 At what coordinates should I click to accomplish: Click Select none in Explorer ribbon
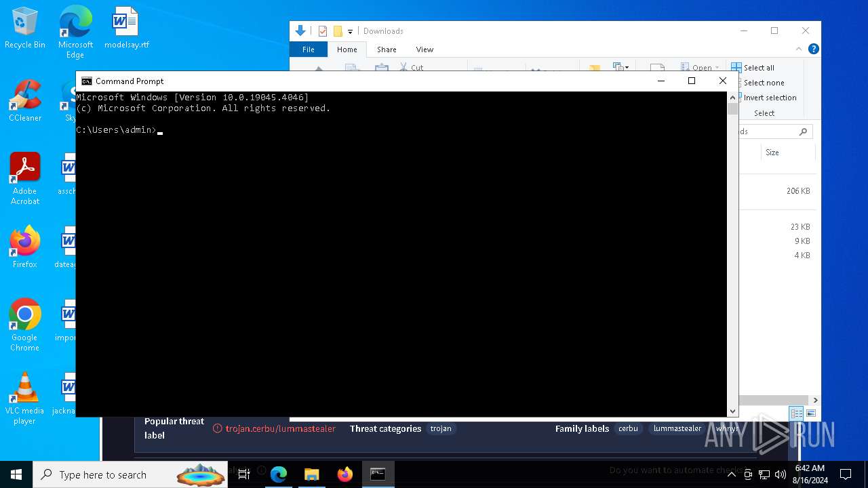757,83
